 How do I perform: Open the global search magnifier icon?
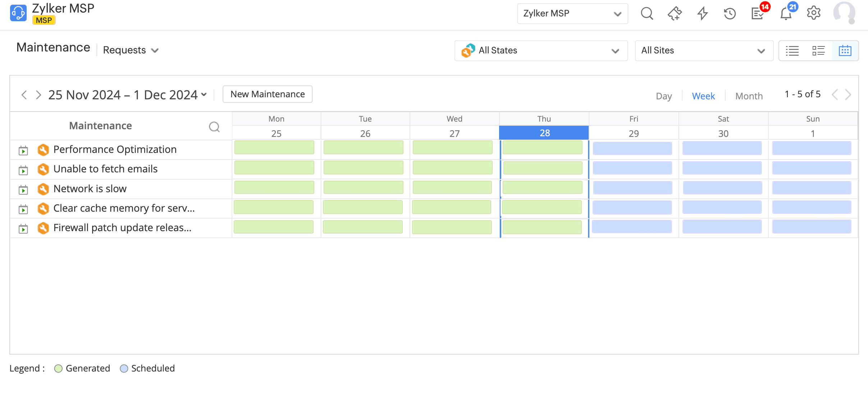click(x=647, y=14)
